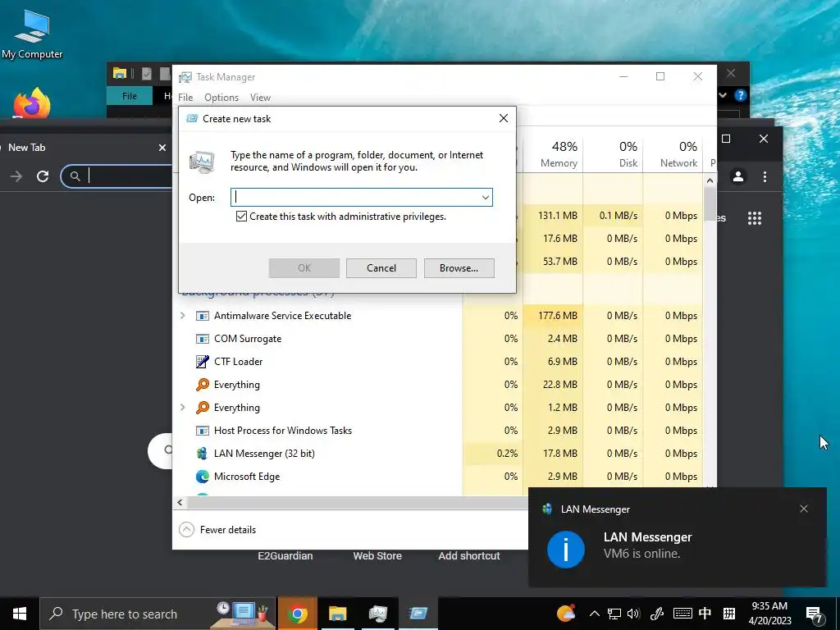Open the Web Store shortcut
The width and height of the screenshot is (840, 630).
(x=377, y=556)
